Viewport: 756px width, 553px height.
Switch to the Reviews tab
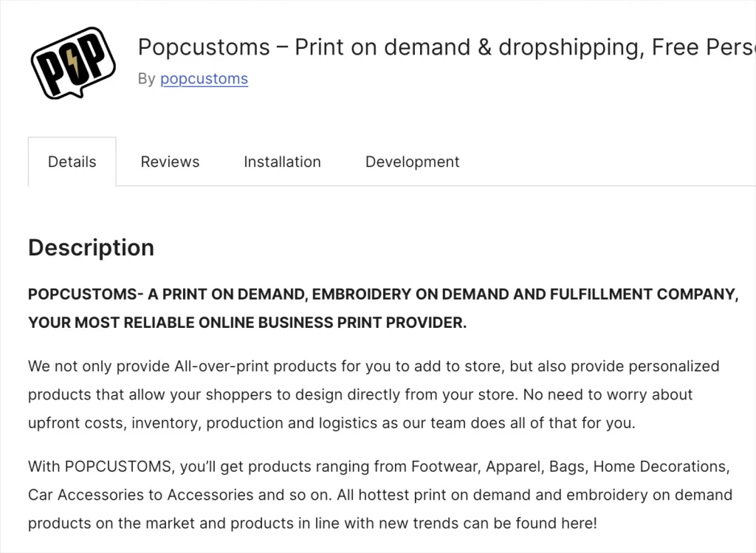point(170,161)
